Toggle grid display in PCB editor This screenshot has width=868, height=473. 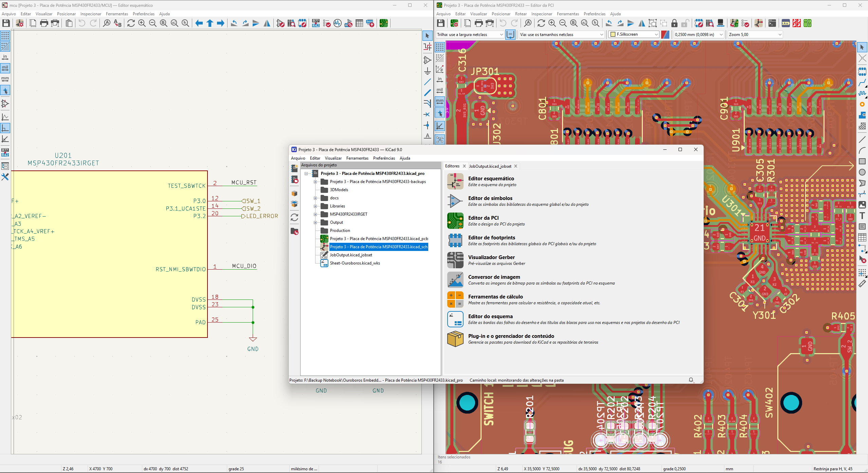440,47
